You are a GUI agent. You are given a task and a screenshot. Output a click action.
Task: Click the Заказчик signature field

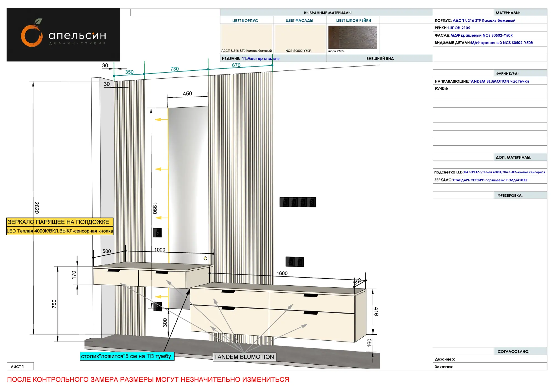[490, 367]
